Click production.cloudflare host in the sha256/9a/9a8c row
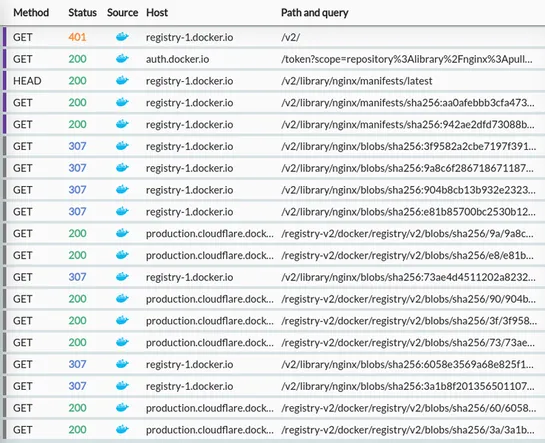This screenshot has height=443, width=545. [x=210, y=233]
